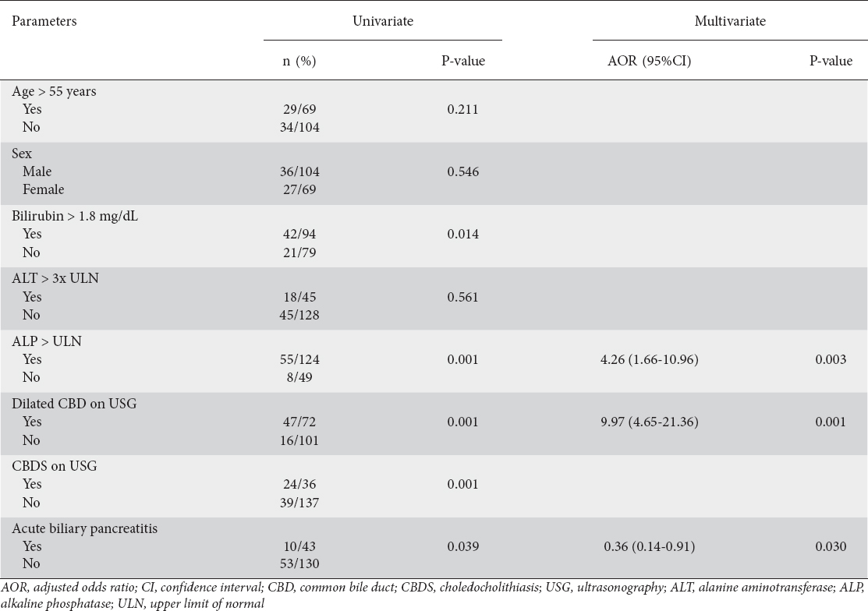Viewport: 868px width, 611px height.
Task: Select the Univariate column group header
Action: [382, 21]
